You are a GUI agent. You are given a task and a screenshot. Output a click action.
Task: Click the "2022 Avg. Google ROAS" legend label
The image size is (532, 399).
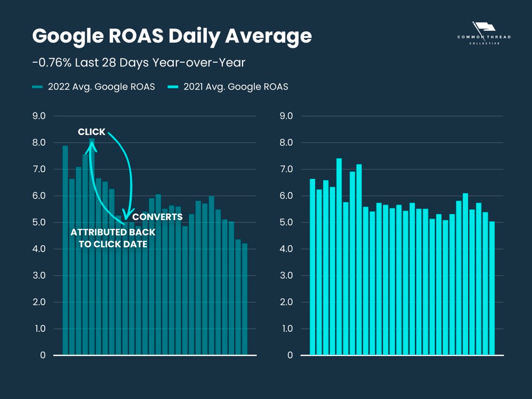coord(101,87)
